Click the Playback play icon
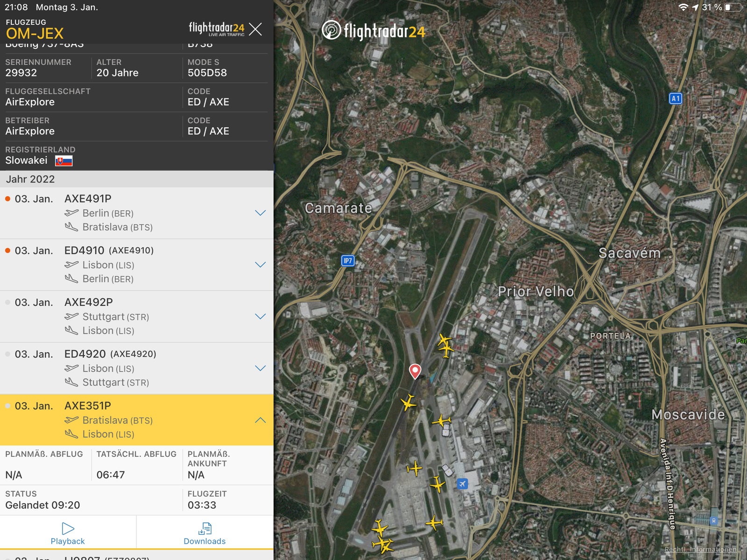 pyautogui.click(x=68, y=528)
